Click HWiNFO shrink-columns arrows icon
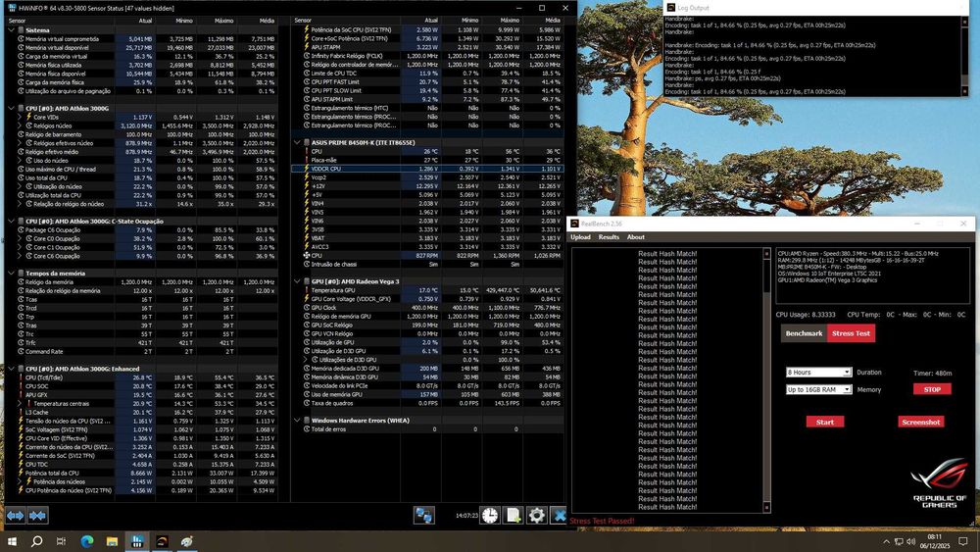 (x=37, y=515)
